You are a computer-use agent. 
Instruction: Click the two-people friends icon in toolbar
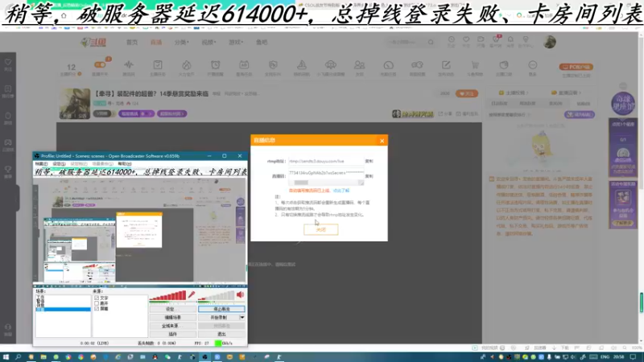359,65
